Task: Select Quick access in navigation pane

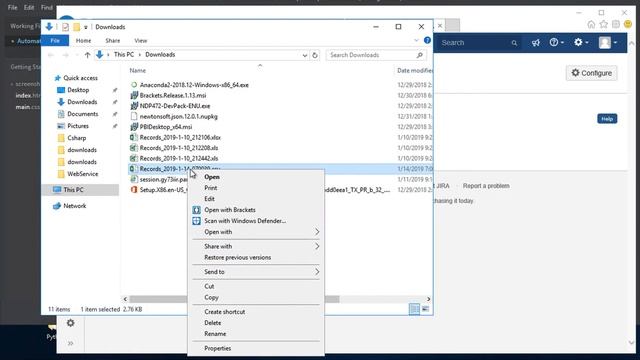Action: [80, 78]
